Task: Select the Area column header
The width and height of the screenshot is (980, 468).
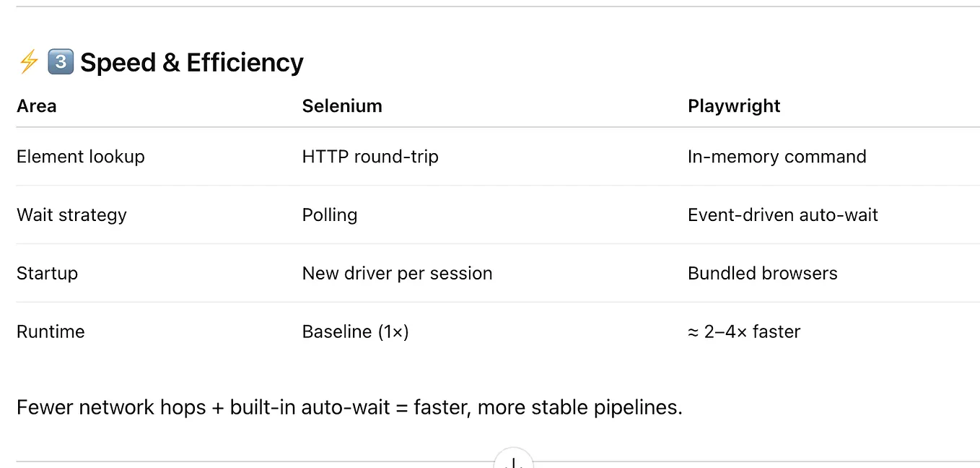Action: point(36,106)
